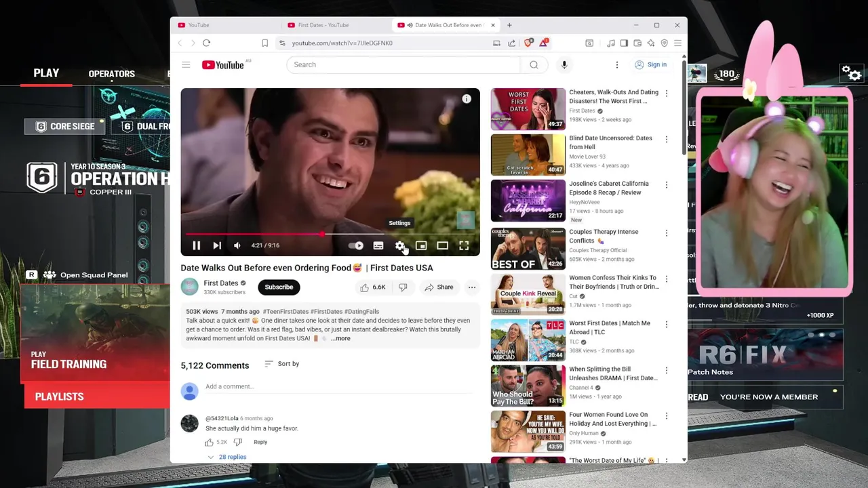This screenshot has width=868, height=488.
Task: Open YouTube hamburger guide menu
Action: tap(186, 64)
